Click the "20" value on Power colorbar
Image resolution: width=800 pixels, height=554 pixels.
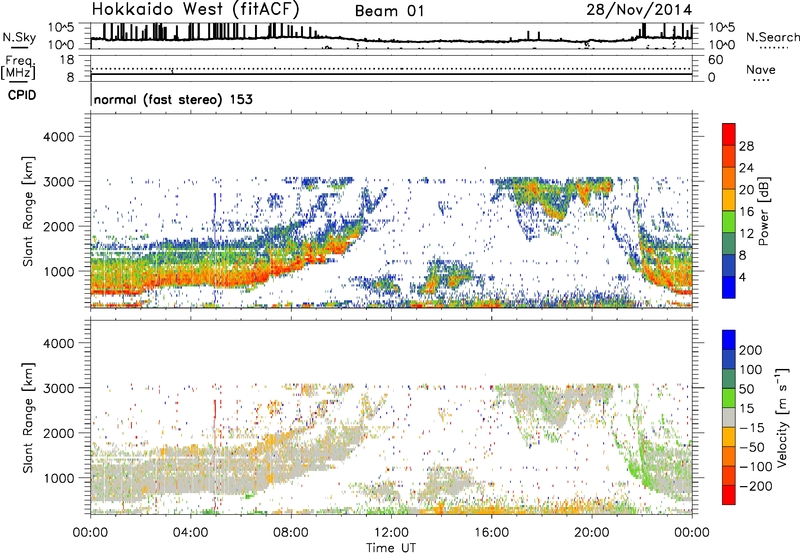click(x=746, y=190)
